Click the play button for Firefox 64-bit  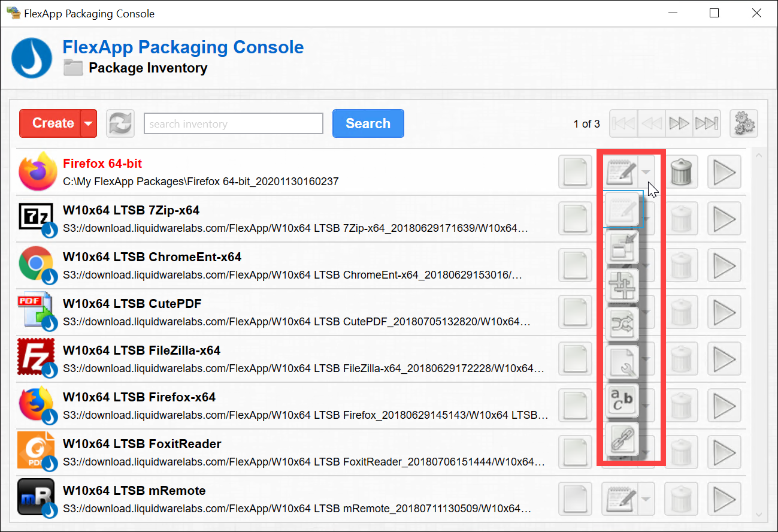pos(724,172)
